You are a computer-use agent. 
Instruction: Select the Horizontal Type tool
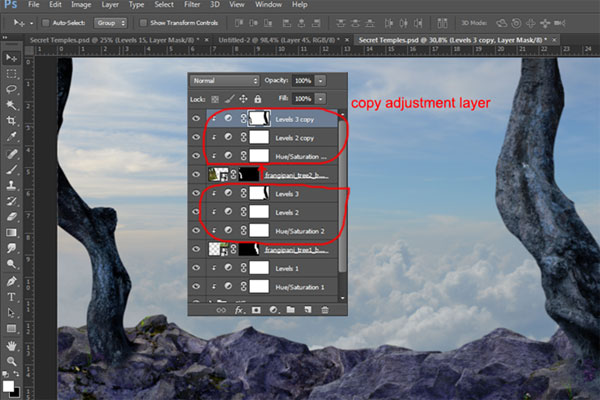(x=10, y=296)
